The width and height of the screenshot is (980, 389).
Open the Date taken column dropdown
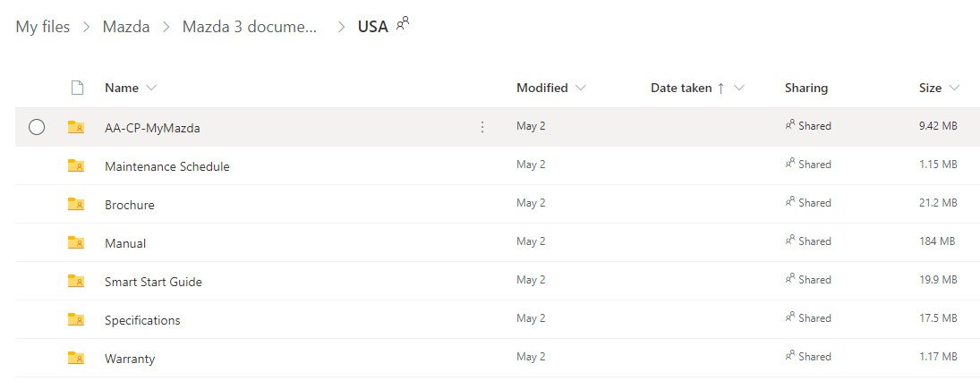point(739,88)
